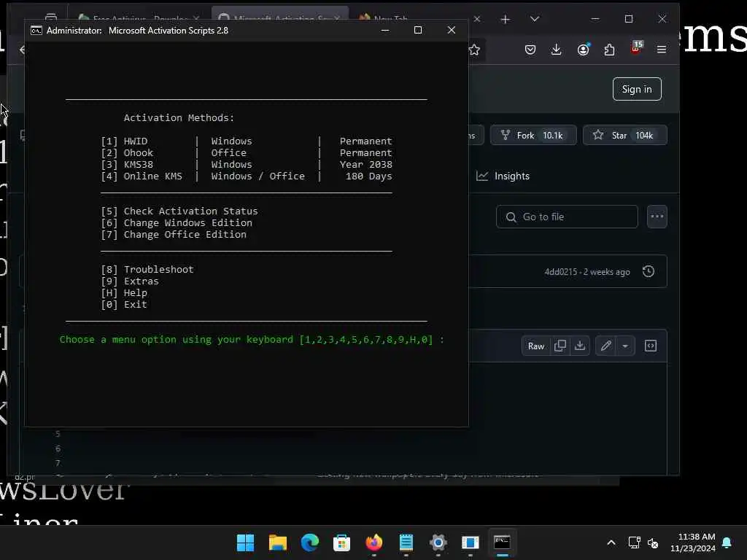
Task: Download the raw file icon
Action: [x=580, y=346]
